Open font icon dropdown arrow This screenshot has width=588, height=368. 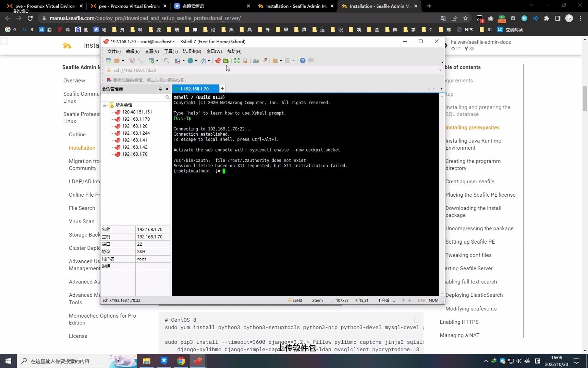pyautogui.click(x=209, y=61)
